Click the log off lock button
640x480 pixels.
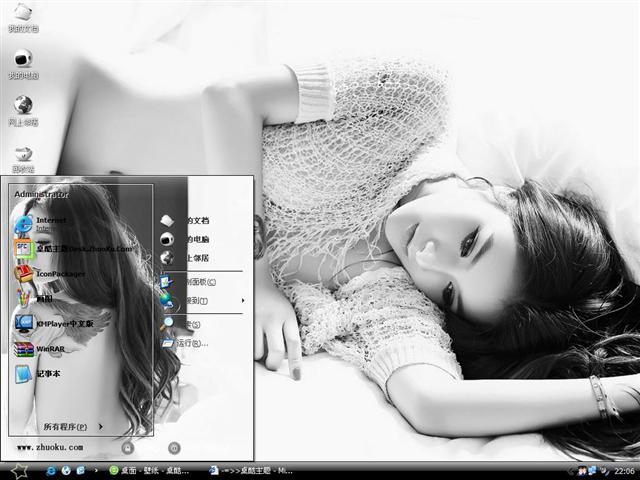pyautogui.click(x=128, y=448)
